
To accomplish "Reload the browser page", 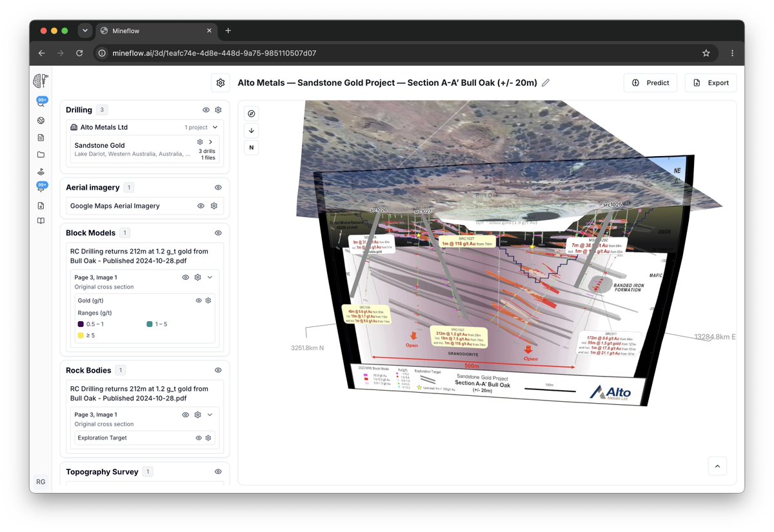I will [x=79, y=53].
